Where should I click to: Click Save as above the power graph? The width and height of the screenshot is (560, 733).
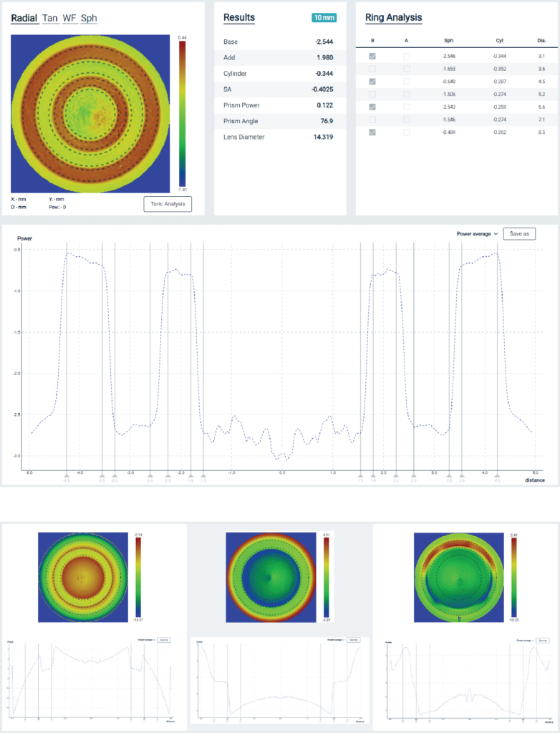519,233
